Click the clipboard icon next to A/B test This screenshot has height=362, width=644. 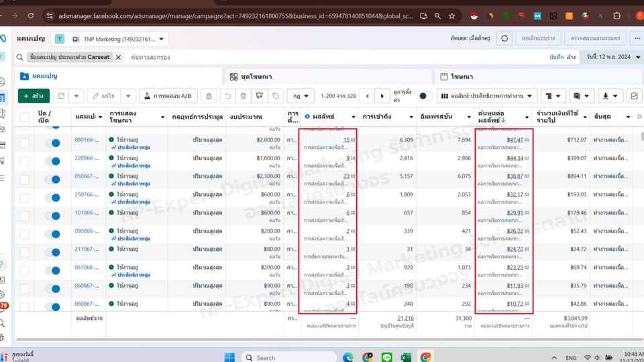[x=209, y=96]
